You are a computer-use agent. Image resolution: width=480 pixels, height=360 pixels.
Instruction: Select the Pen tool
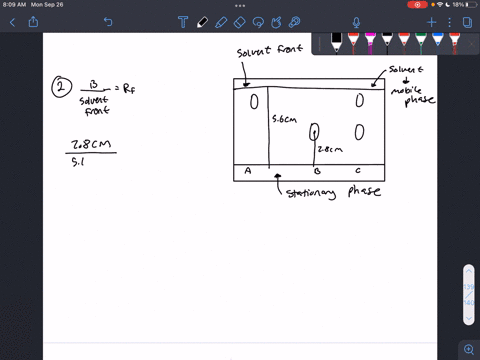point(202,22)
